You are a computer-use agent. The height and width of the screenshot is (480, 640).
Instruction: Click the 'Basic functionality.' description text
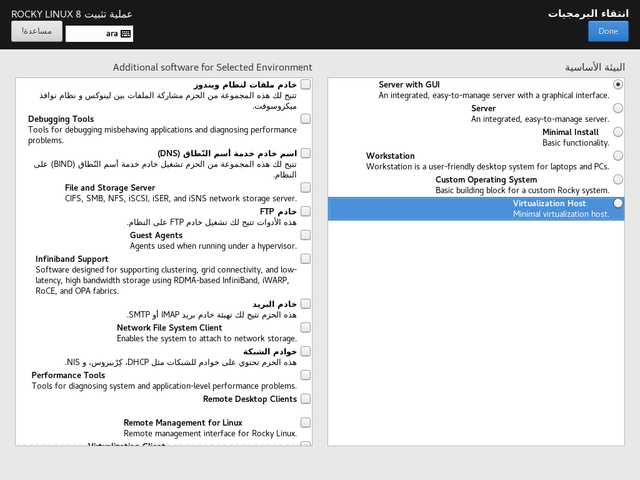pyautogui.click(x=576, y=143)
